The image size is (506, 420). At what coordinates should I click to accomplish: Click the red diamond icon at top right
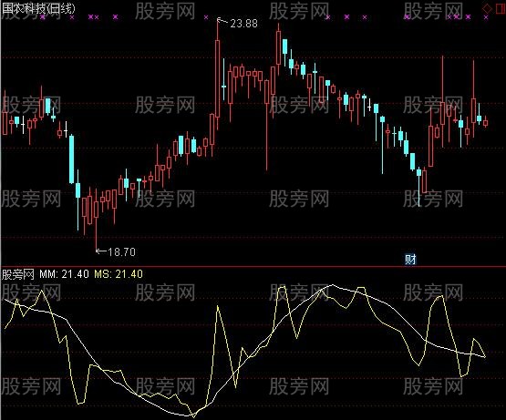coord(487,8)
